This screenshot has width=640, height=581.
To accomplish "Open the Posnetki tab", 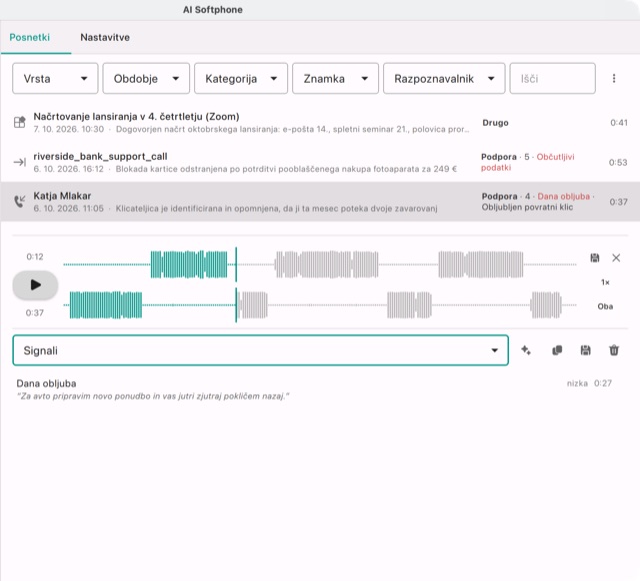I will tap(30, 37).
